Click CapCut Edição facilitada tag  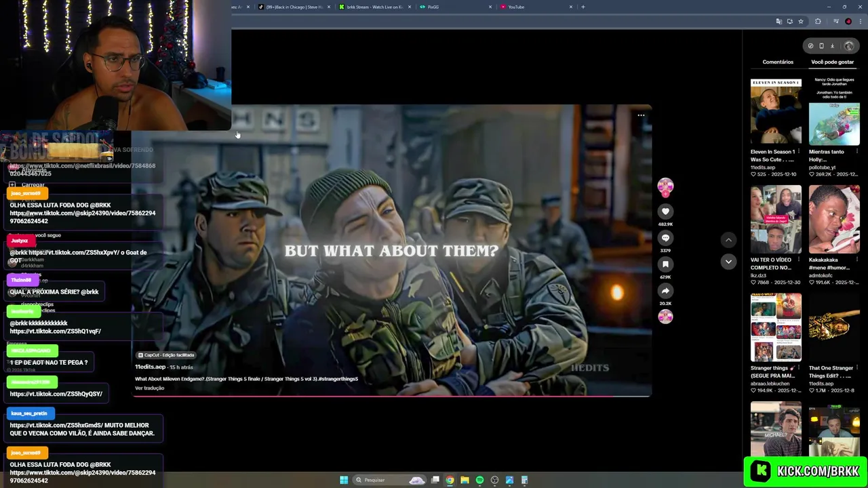point(166,355)
